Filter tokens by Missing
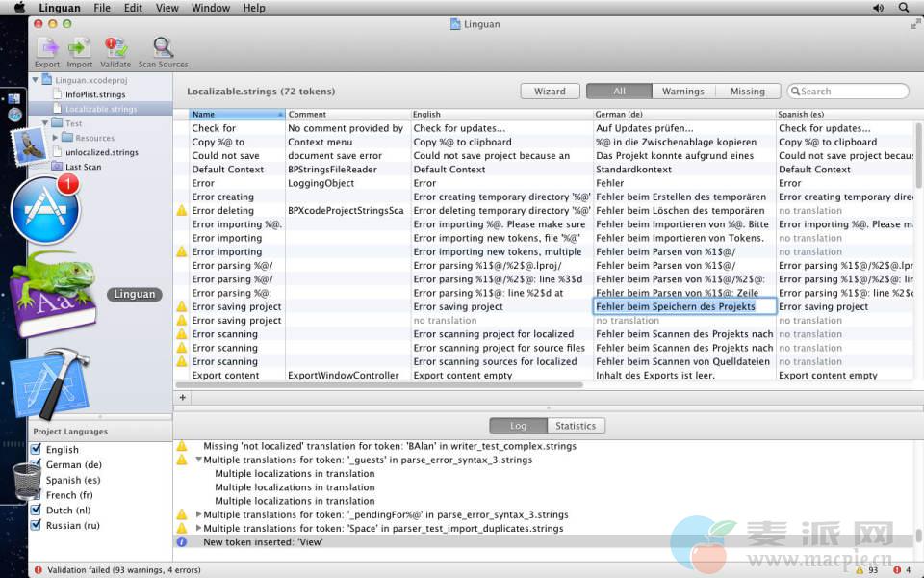 (747, 92)
